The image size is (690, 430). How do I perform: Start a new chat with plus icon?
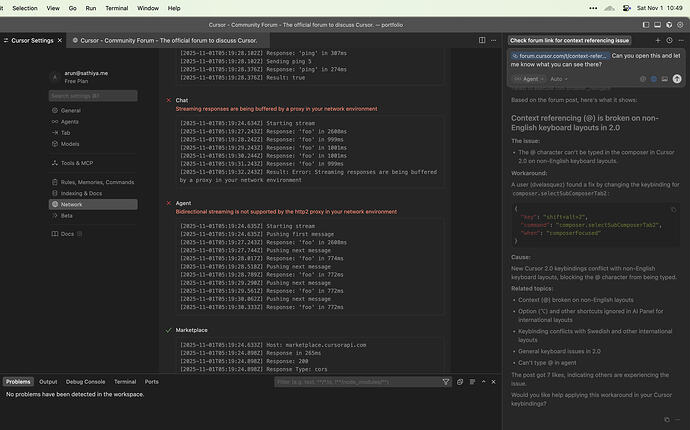657,40
